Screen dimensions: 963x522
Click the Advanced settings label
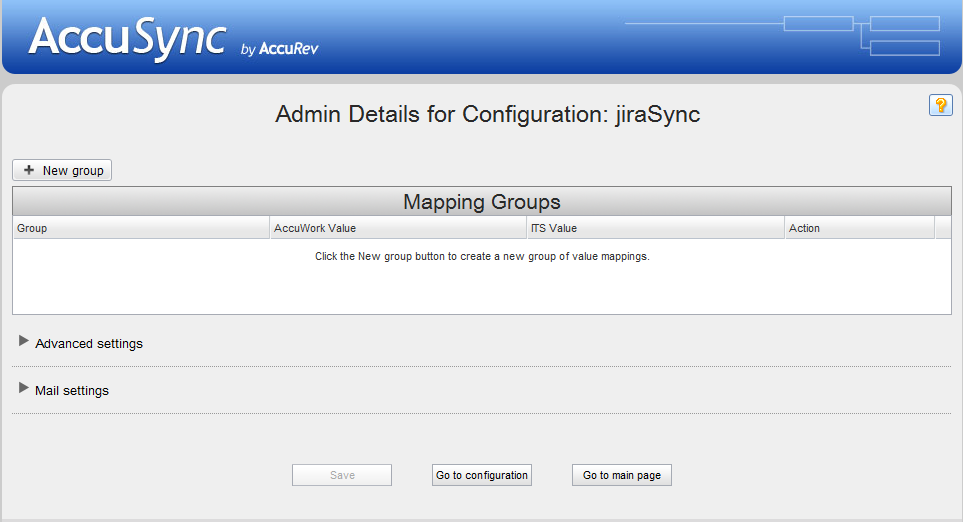(89, 344)
